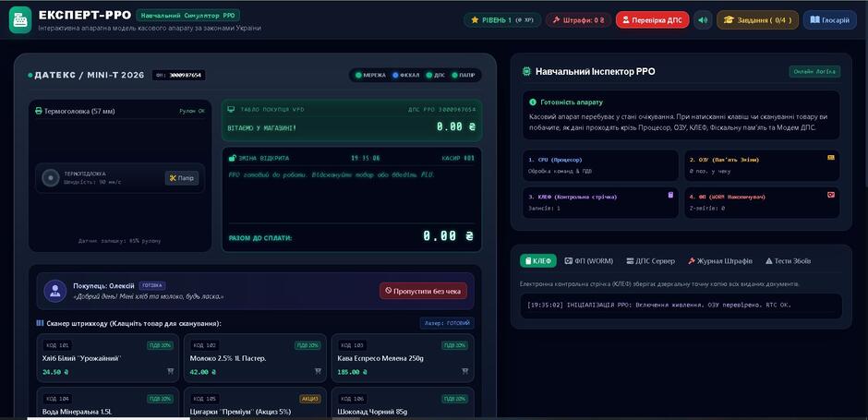Click the МЕРЕЖА status indicator

pyautogui.click(x=371, y=76)
